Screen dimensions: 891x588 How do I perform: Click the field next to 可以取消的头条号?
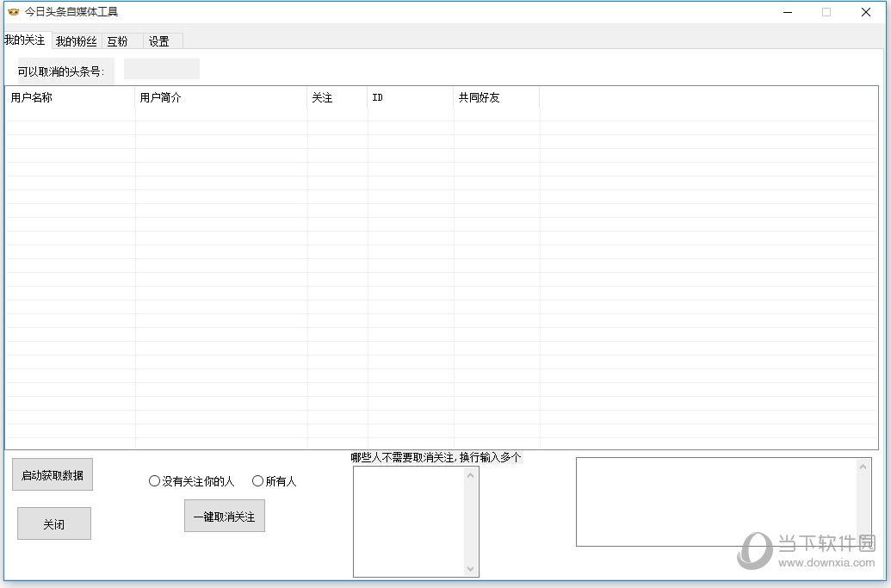(x=161, y=69)
